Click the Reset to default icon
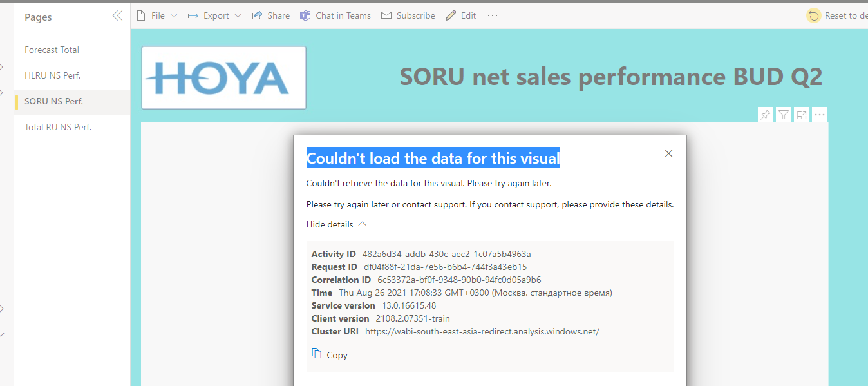 tap(814, 15)
